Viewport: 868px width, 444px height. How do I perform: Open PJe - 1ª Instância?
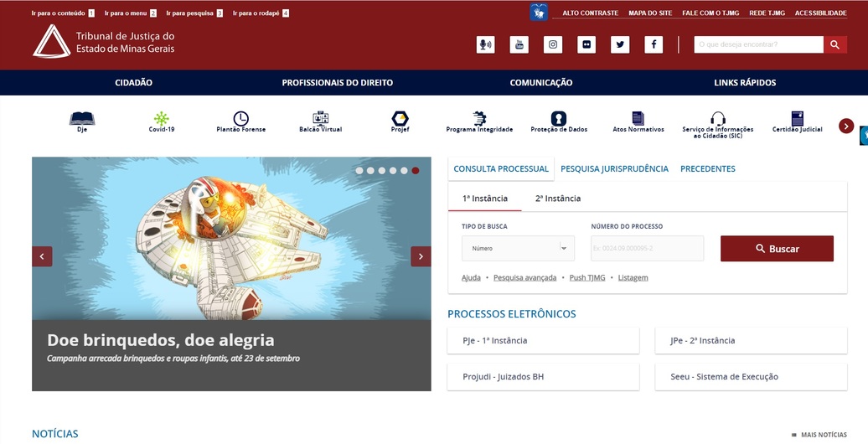[x=543, y=340]
